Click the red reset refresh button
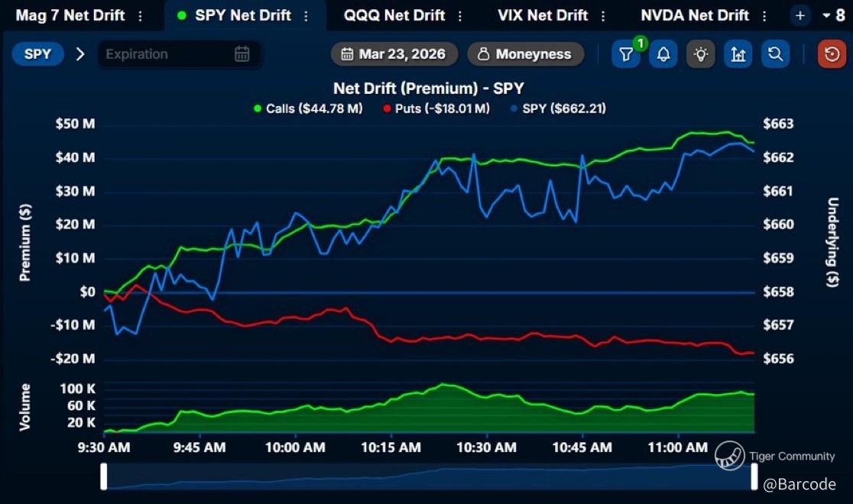853x504 pixels. pyautogui.click(x=832, y=53)
